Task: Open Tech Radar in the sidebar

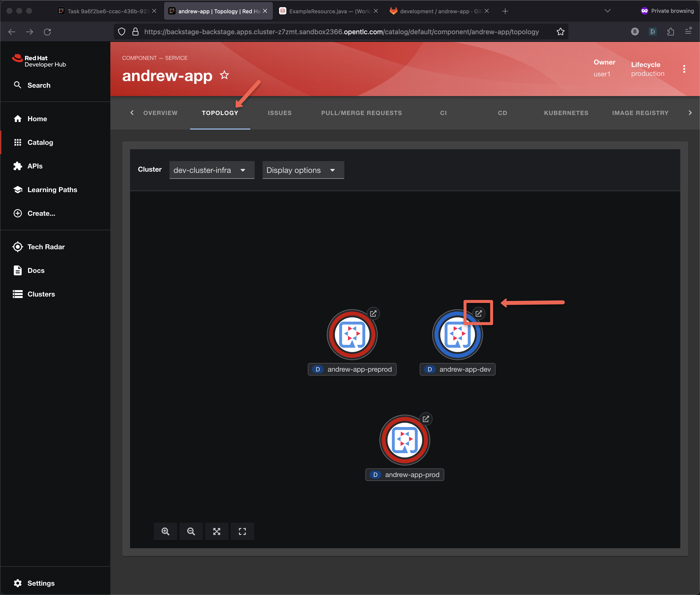Action: [x=46, y=247]
